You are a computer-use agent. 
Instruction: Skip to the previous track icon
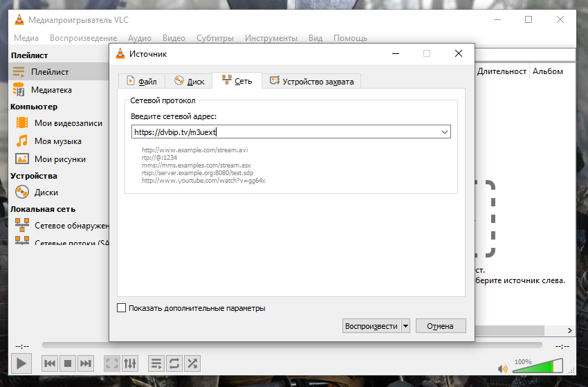(50, 363)
